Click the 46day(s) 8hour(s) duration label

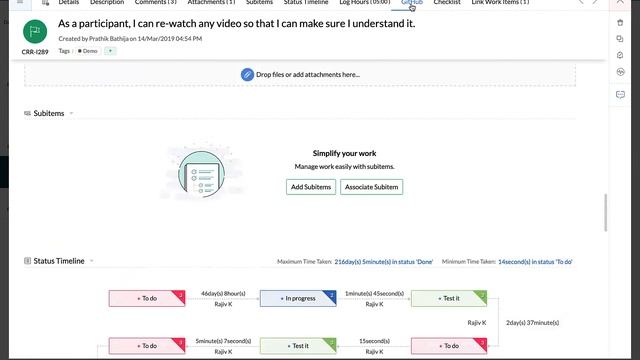223,293
